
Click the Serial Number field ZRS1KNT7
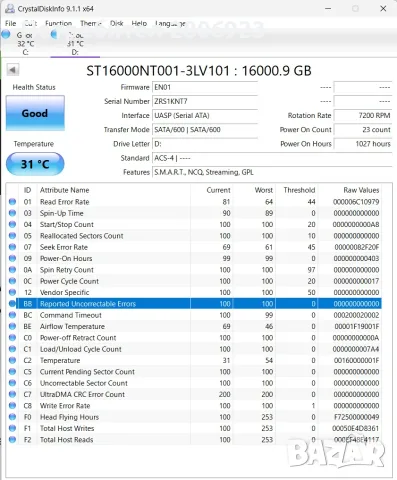point(205,101)
